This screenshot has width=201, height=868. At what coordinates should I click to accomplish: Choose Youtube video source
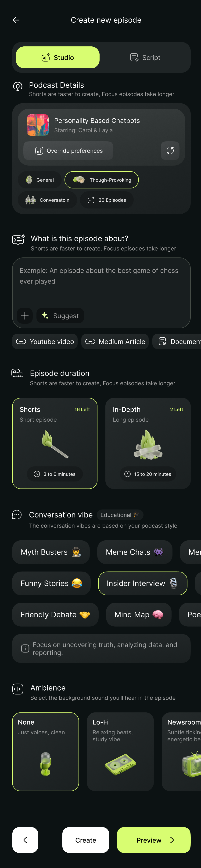click(x=45, y=341)
